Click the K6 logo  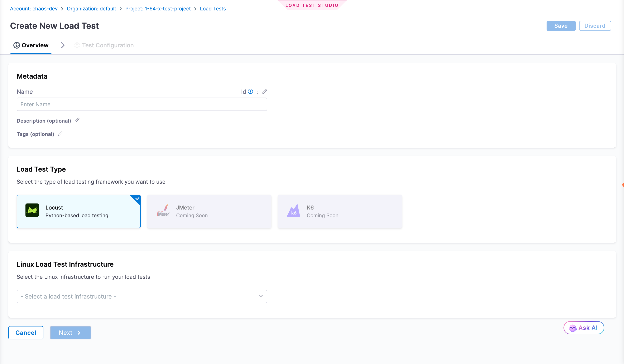[x=293, y=210]
